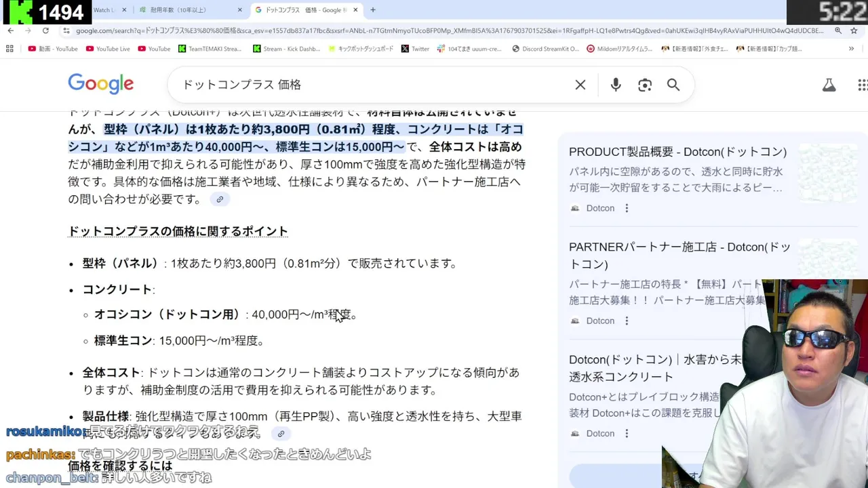868x488 pixels.
Task: Open the bookmarks apps grid icon
Action: (9, 49)
